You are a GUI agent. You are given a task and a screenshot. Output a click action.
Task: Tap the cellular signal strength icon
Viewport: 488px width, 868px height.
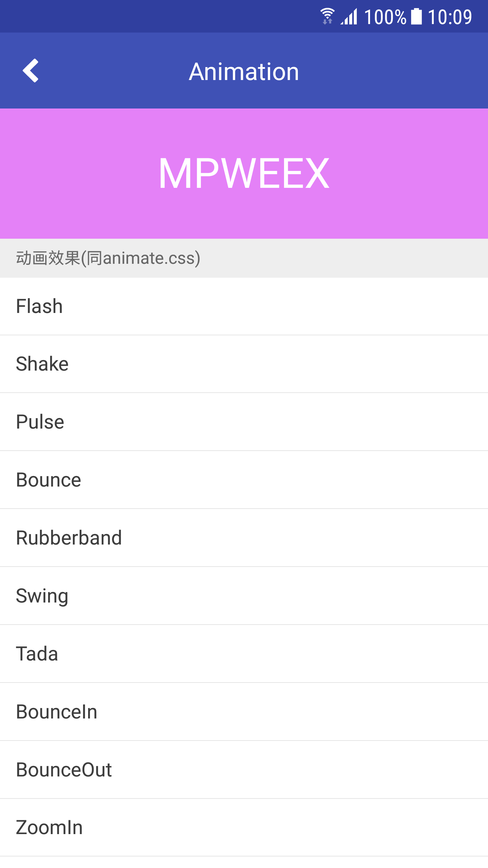click(349, 16)
